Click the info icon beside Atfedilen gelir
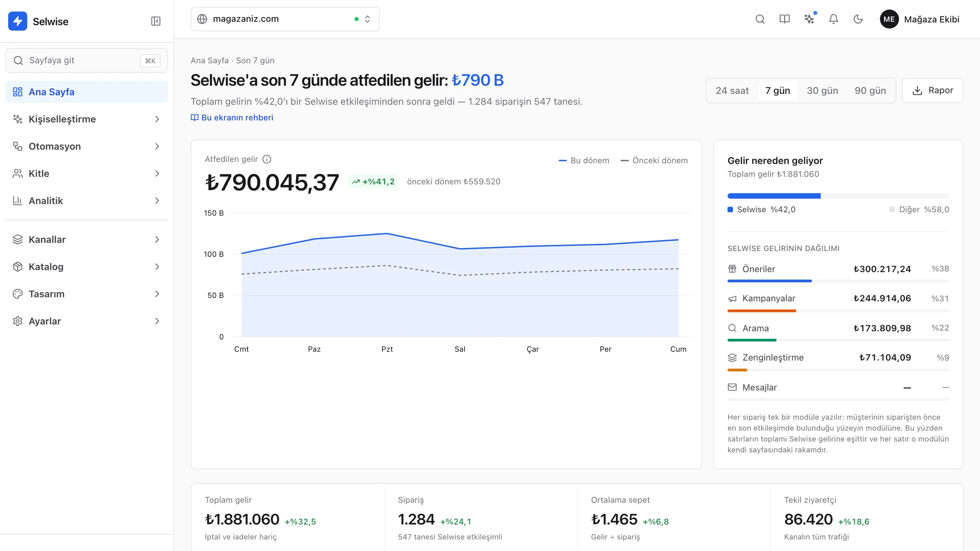Viewport: 980px width, 551px height. click(x=267, y=159)
